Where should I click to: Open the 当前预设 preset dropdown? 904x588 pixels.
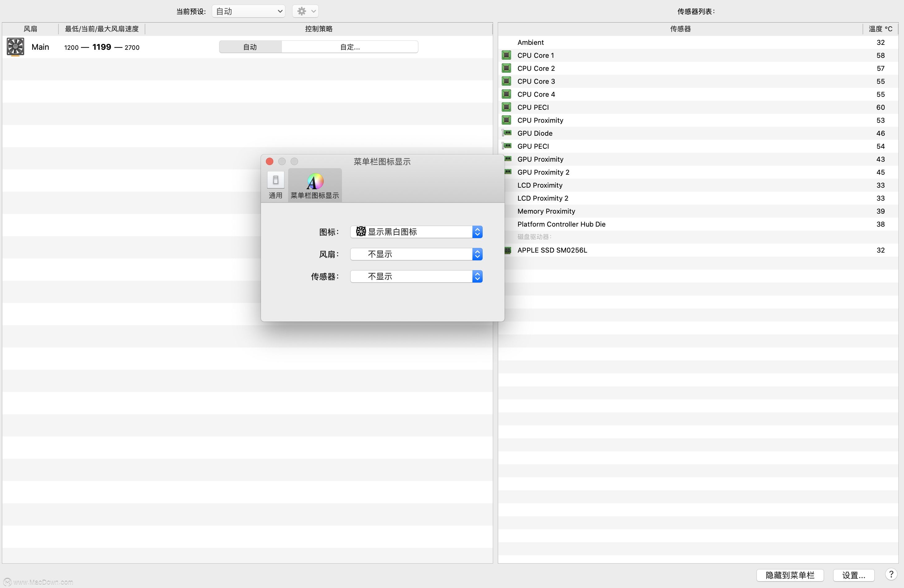coord(248,11)
